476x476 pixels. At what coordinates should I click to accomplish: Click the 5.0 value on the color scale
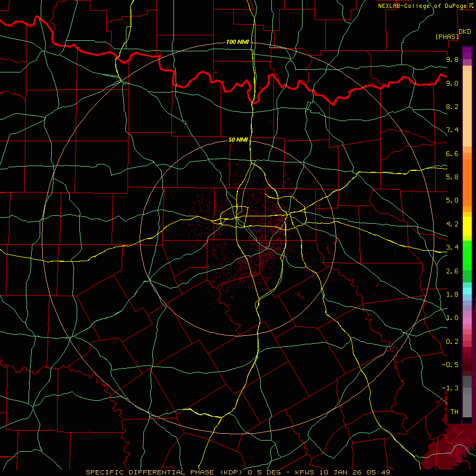pos(452,200)
